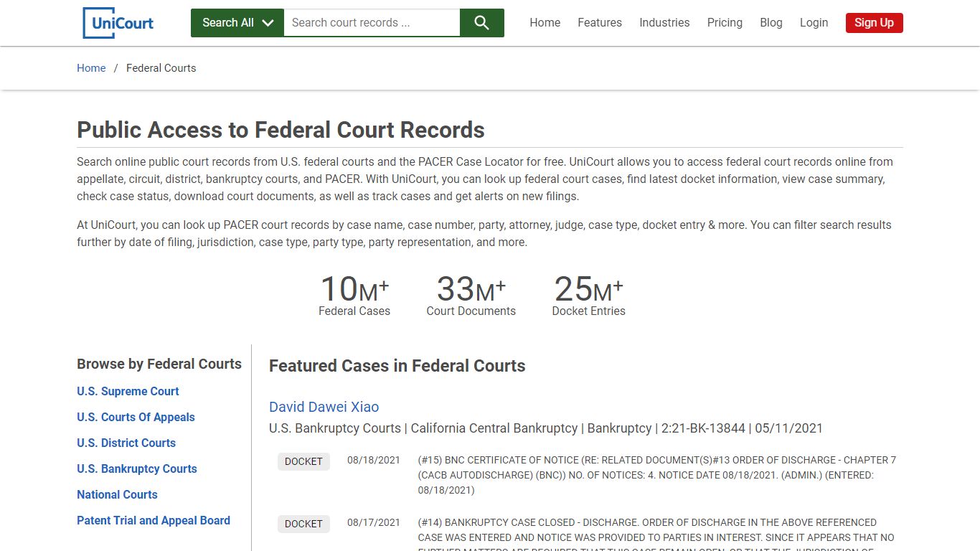Click the 33M+ Court Documents statistic
Viewport: 980px width, 551px height.
[x=471, y=295]
